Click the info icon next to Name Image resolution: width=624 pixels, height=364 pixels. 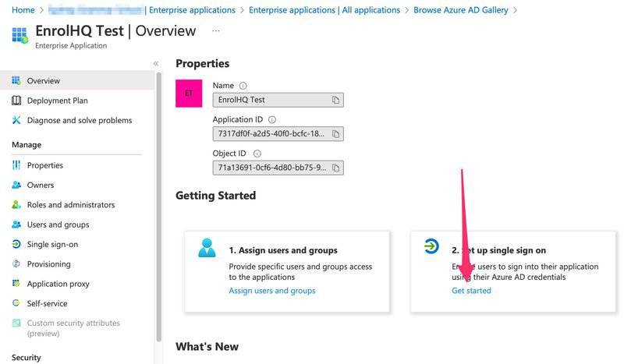point(243,86)
